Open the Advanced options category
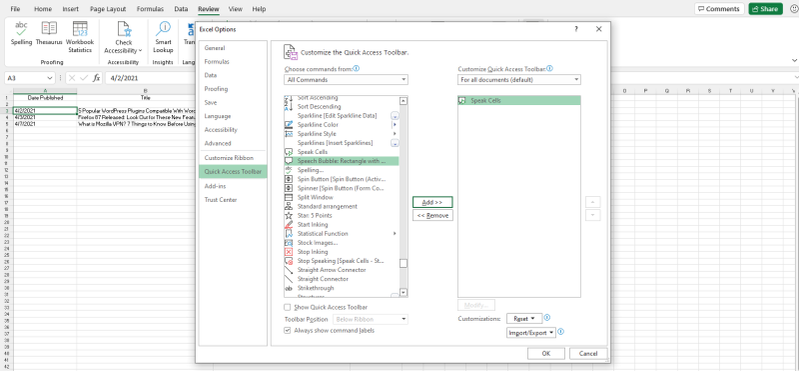The height and width of the screenshot is (371, 799). click(x=233, y=143)
